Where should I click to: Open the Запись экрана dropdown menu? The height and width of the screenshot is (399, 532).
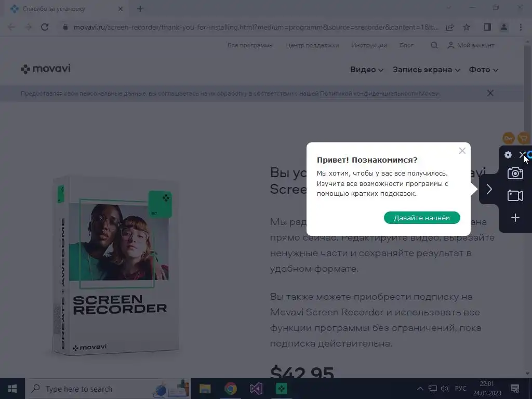pyautogui.click(x=426, y=70)
